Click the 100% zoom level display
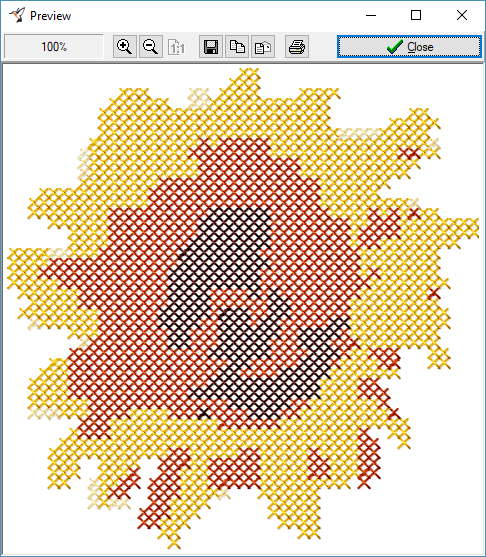 tap(54, 47)
